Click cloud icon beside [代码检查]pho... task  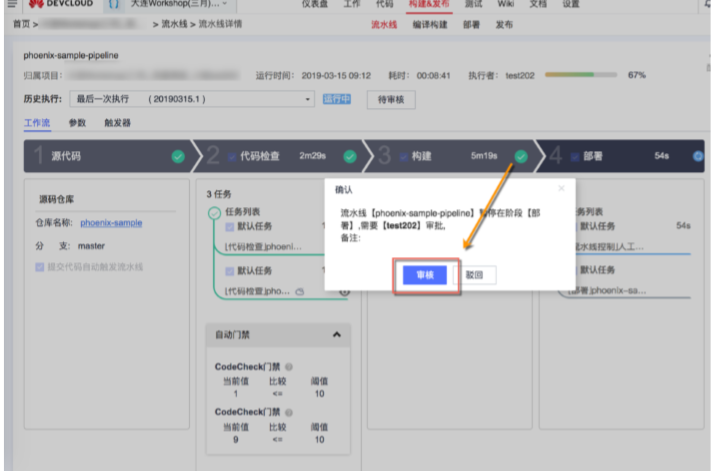[300, 291]
